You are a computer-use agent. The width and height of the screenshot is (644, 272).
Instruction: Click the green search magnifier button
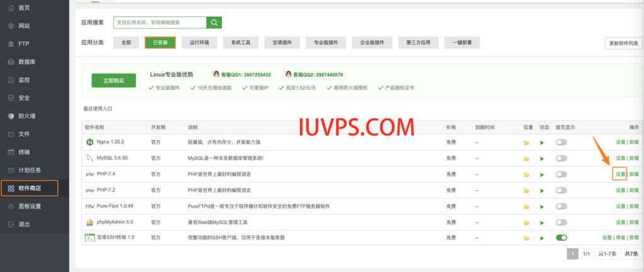tap(214, 23)
